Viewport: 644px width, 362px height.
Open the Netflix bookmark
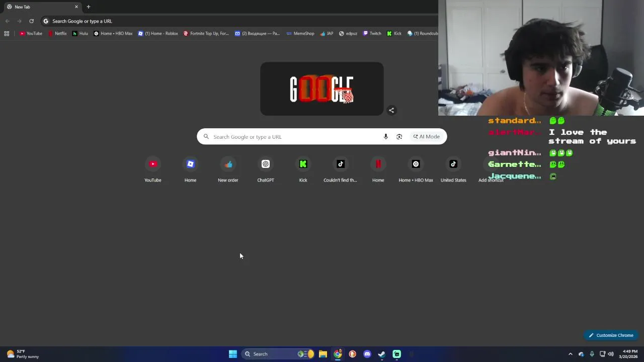[57, 34]
